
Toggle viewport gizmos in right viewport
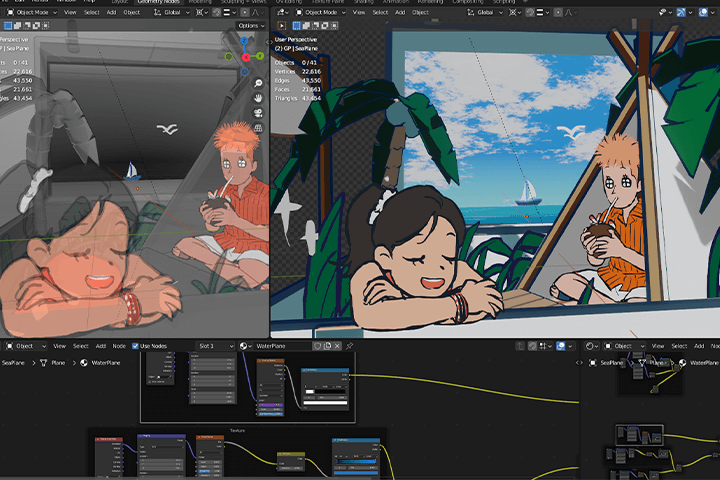click(681, 12)
